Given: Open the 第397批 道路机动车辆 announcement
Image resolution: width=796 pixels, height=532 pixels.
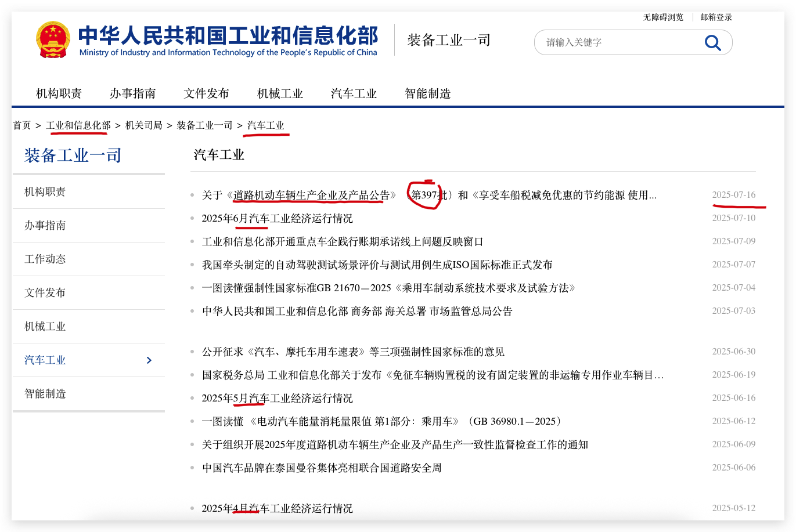Looking at the screenshot, I should click(429, 196).
